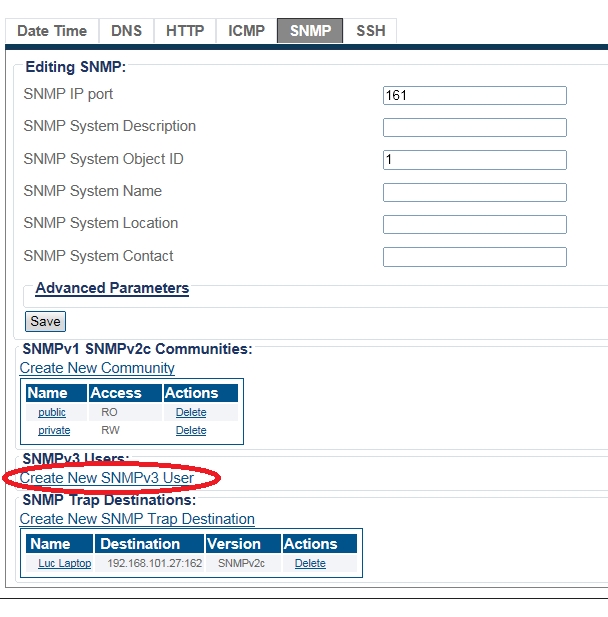Focus the SNMP System Contact input
608x617 pixels.
(474, 257)
